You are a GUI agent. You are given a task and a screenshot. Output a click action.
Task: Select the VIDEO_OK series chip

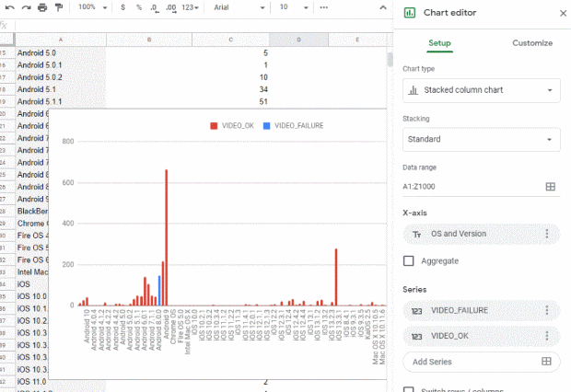click(481, 336)
